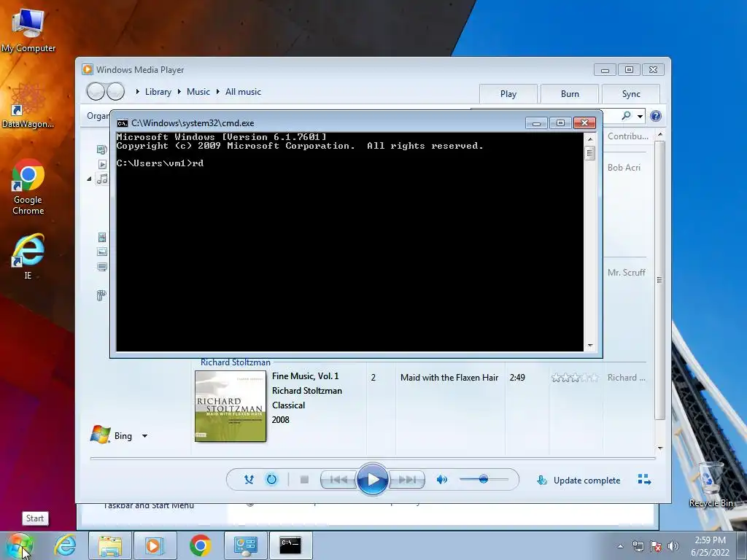Adjust the volume slider
The width and height of the screenshot is (747, 560).
pos(484,479)
